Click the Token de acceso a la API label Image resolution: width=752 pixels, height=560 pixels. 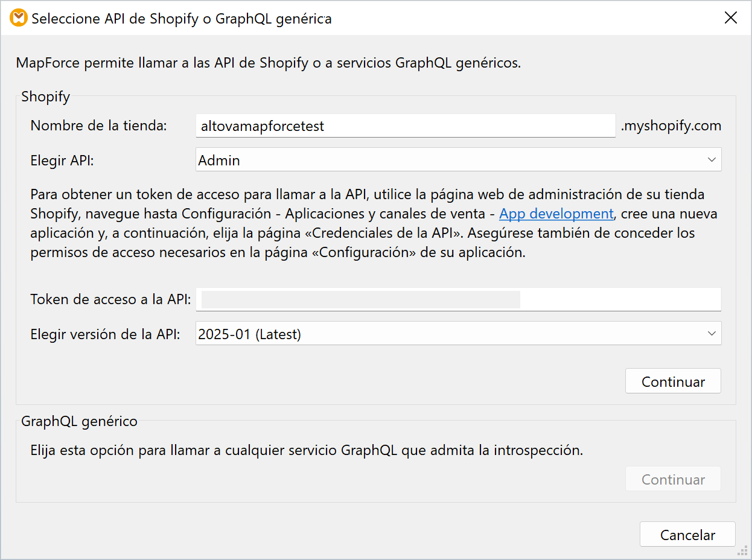tap(110, 299)
